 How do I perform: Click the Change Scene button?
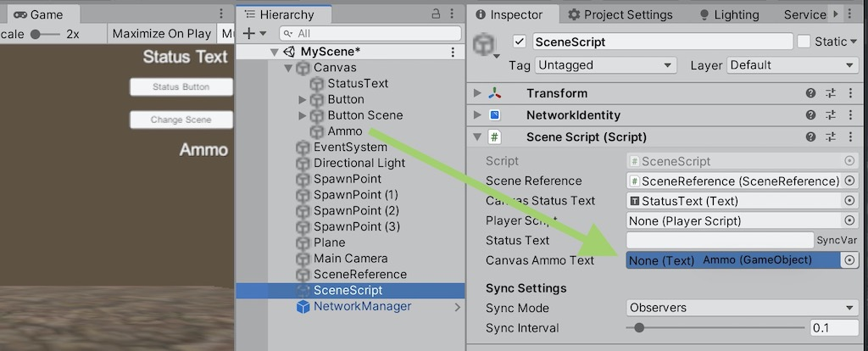click(x=181, y=120)
